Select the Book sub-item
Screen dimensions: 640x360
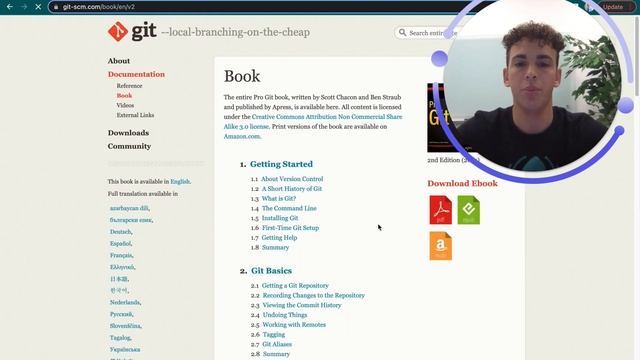(x=124, y=96)
